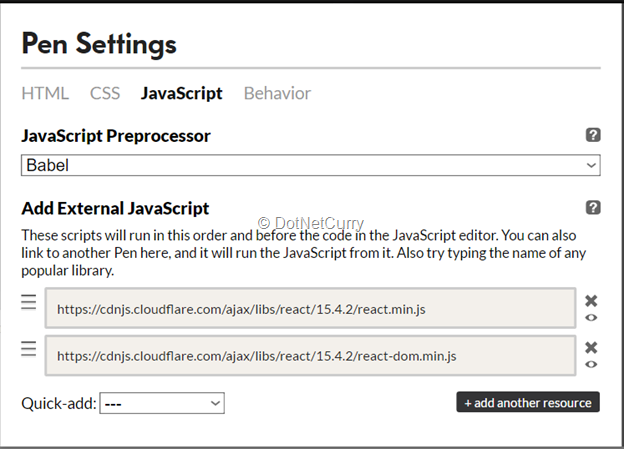Click the Babel dropdown chevron arrow
Screen dimensions: 624x449
[591, 165]
